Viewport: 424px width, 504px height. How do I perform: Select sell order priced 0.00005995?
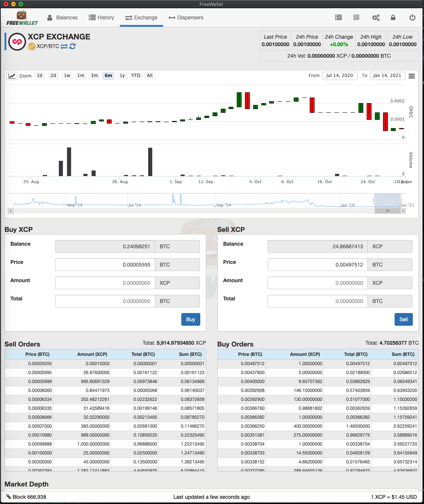click(x=105, y=373)
